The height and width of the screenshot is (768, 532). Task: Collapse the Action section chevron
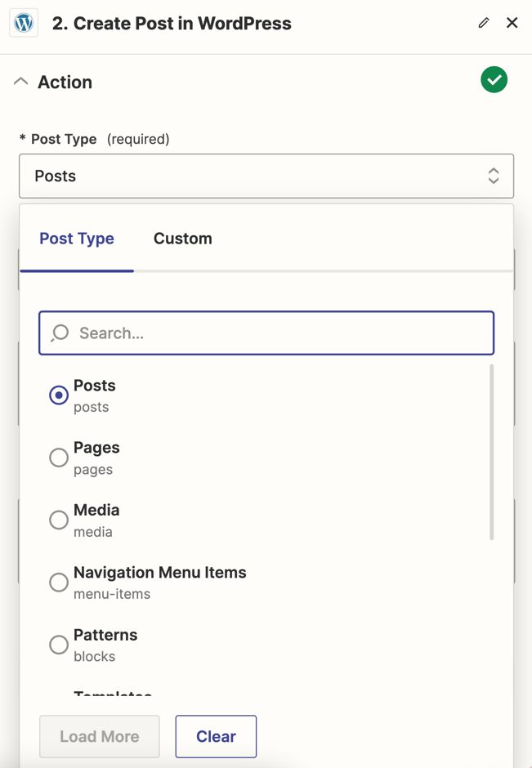(x=21, y=82)
